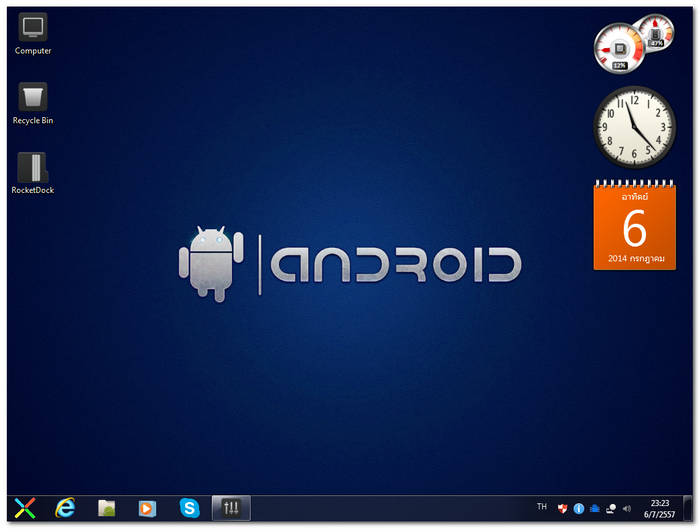Click the Show Desktop button at taskbar end
This screenshot has height=529, width=700.
coord(687,508)
